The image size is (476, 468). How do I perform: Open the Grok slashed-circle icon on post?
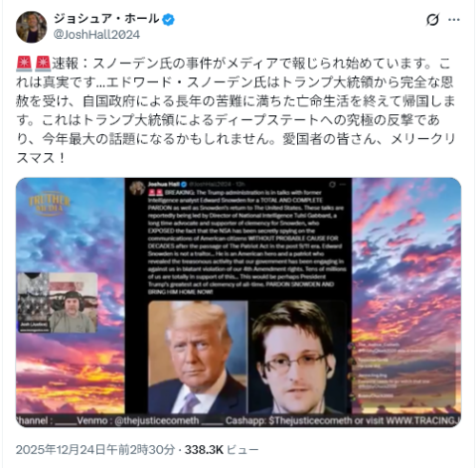pos(432,20)
